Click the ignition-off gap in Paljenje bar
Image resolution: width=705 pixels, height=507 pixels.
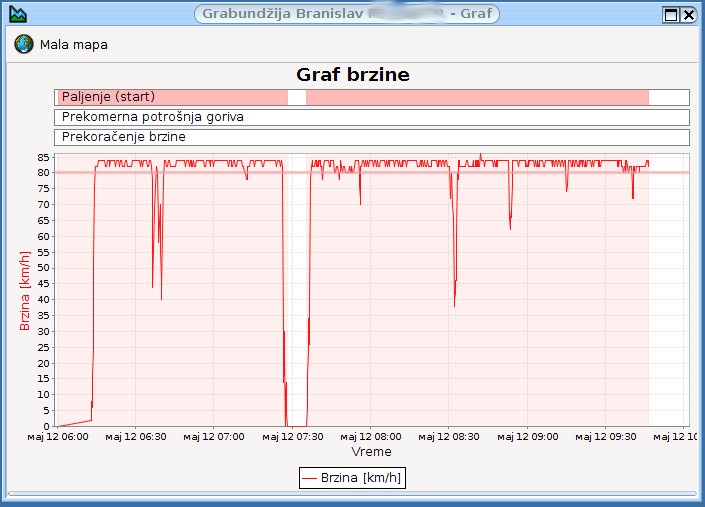[297, 97]
